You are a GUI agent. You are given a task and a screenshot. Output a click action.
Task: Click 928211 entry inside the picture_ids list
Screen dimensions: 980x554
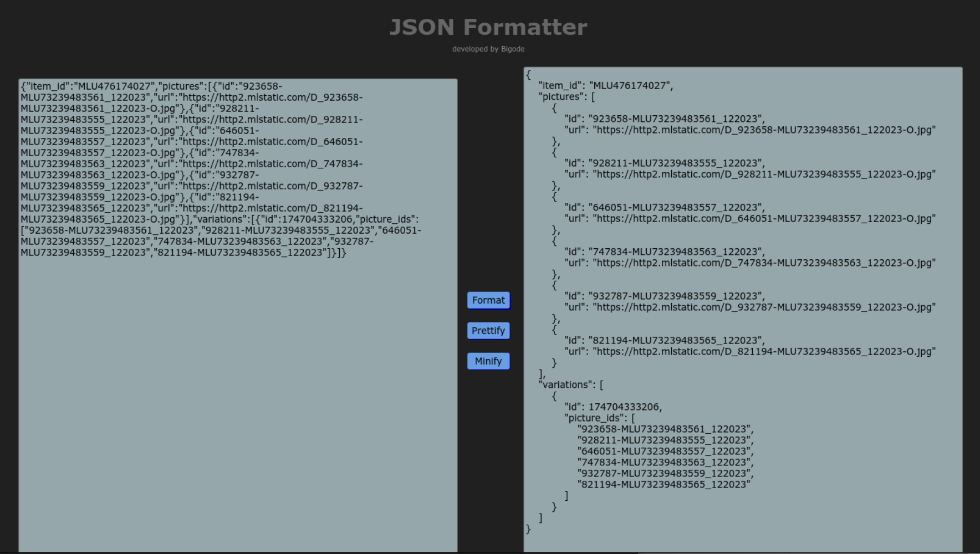(x=665, y=440)
